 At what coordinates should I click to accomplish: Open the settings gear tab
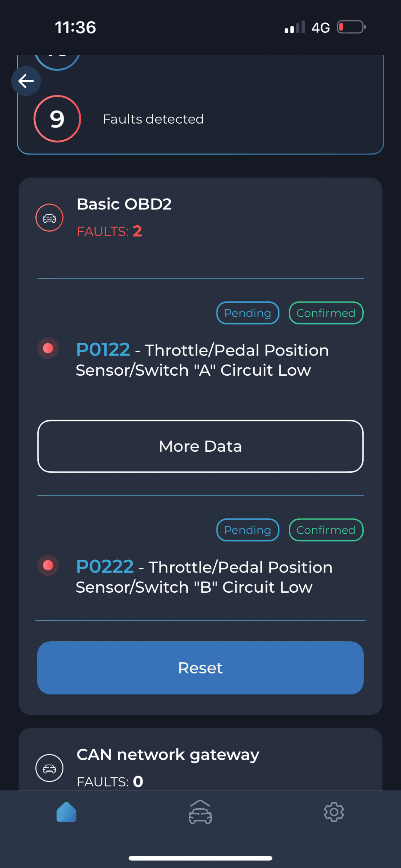334,812
